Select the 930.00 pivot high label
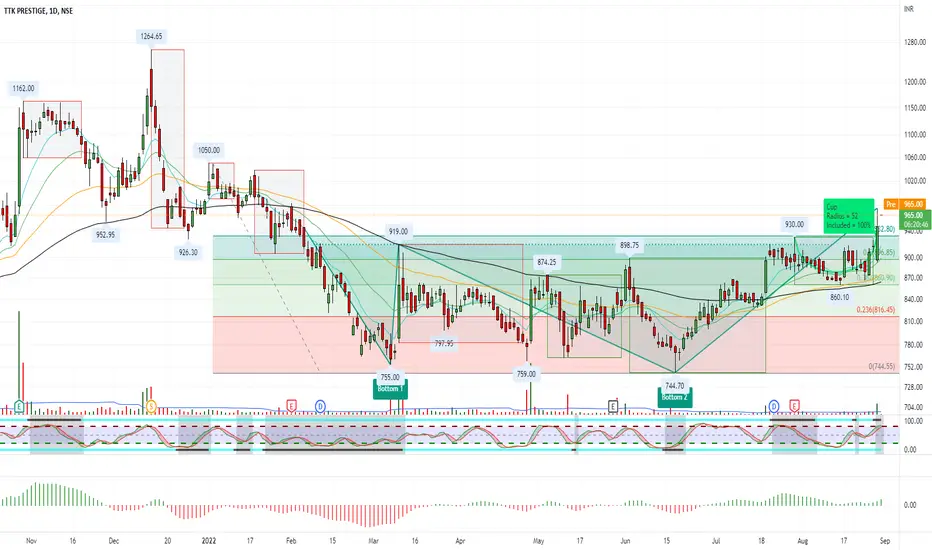Screen dimensions: 932x550 coord(794,225)
